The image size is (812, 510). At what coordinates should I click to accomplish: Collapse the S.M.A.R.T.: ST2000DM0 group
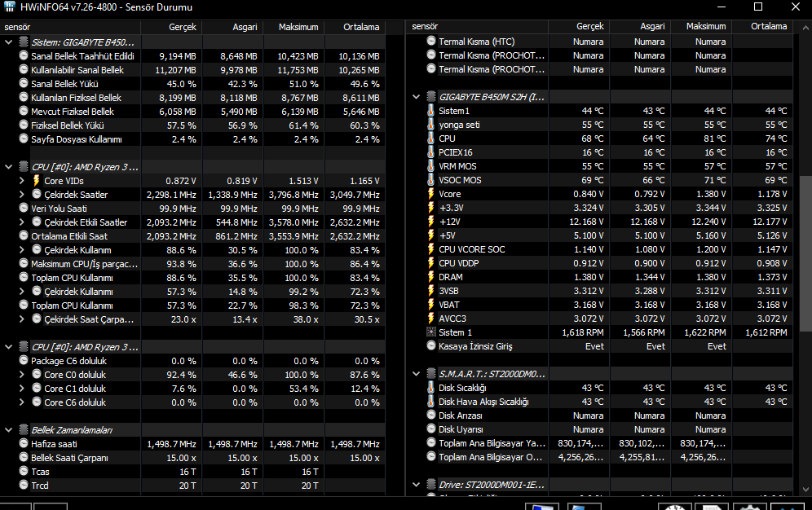[x=417, y=373]
